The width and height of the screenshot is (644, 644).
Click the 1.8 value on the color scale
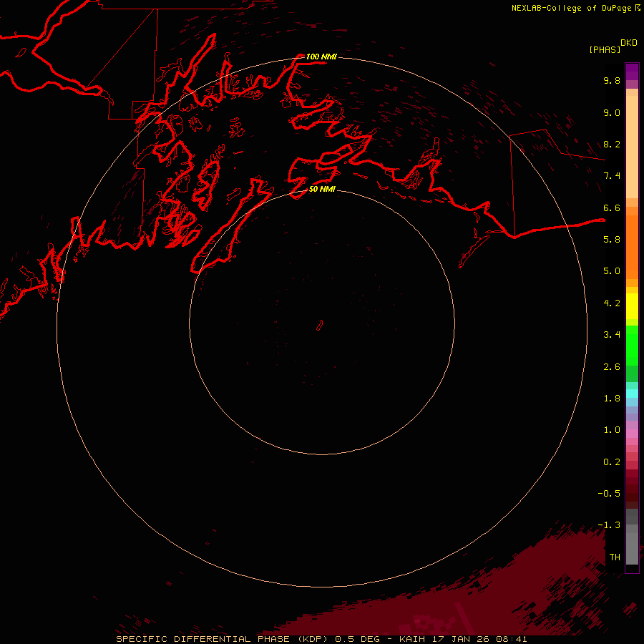(612, 399)
